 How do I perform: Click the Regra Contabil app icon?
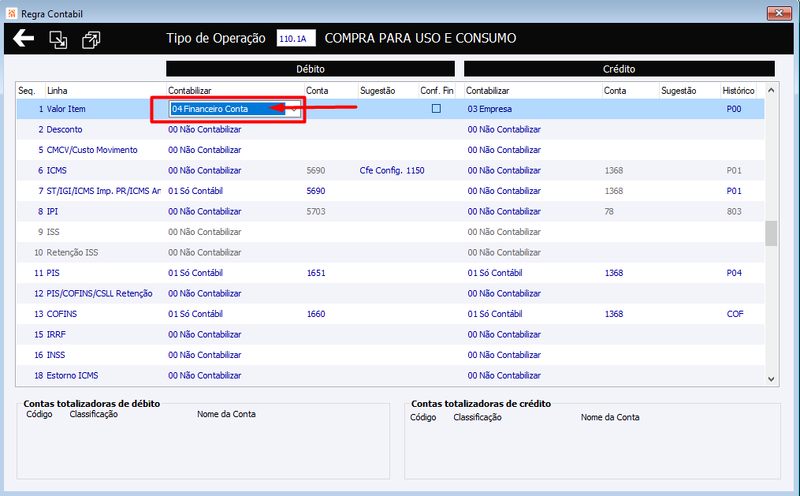pyautogui.click(x=12, y=13)
